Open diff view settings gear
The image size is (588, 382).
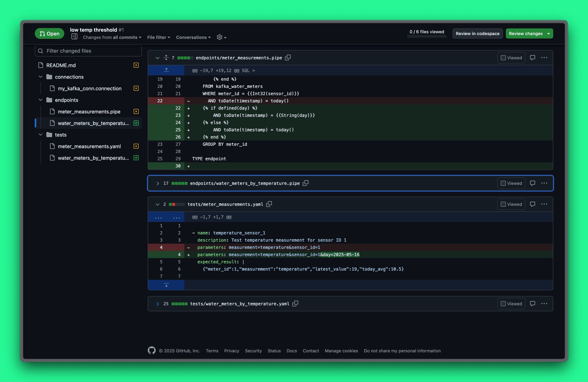pos(221,37)
